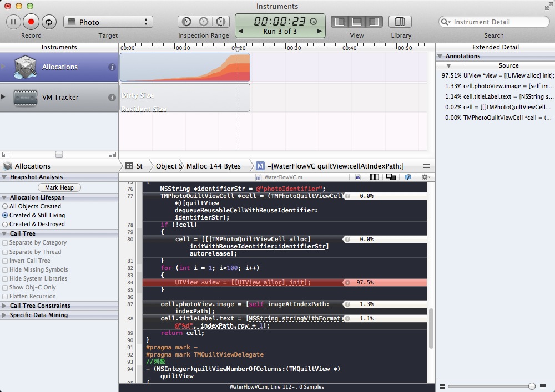Screen dimensions: 555x392
Task: Open the VM Tracker info inspector
Action: click(112, 97)
